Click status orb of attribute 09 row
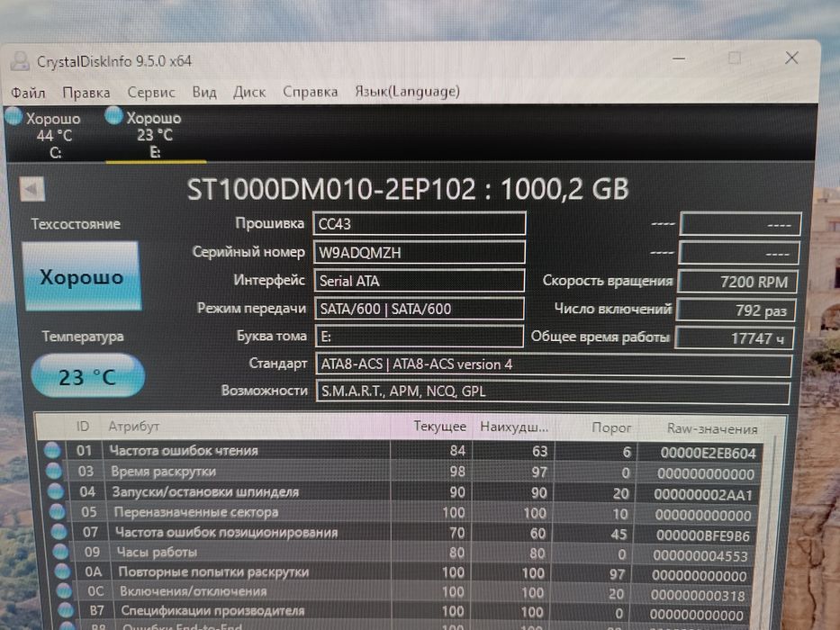The image size is (840, 630). click(60, 551)
